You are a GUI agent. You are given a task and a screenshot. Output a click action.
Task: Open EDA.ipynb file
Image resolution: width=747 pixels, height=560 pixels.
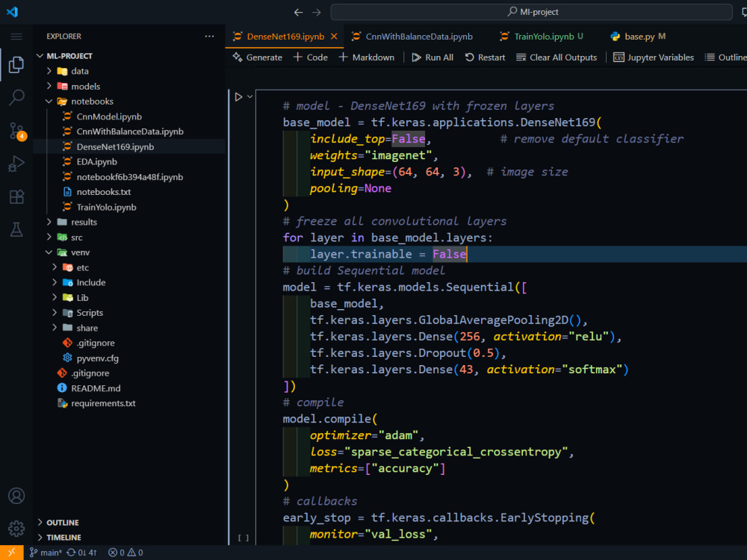(x=128, y=161)
